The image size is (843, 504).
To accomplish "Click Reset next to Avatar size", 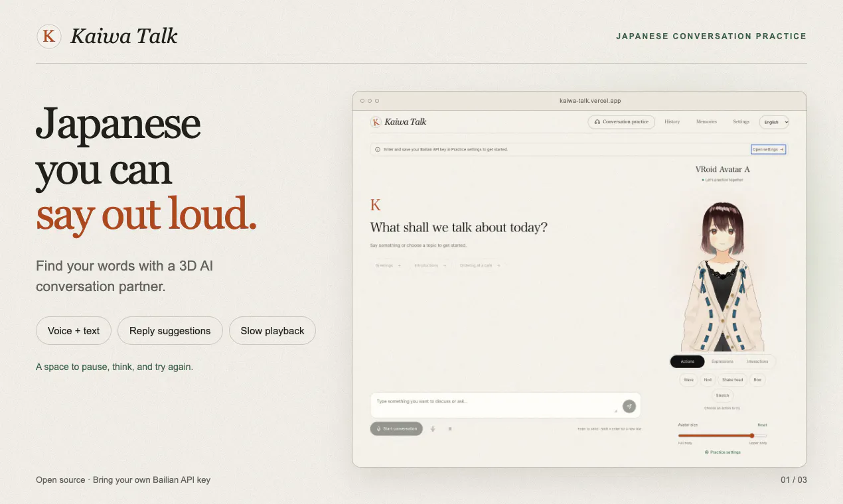I will tap(762, 424).
